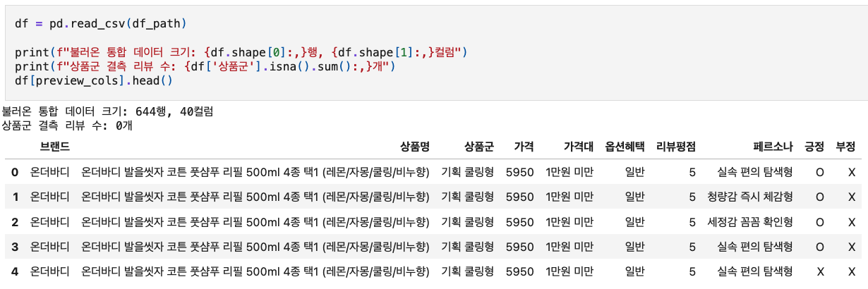Click the 리뷰평점 column header
The image size is (868, 289).
(x=676, y=147)
